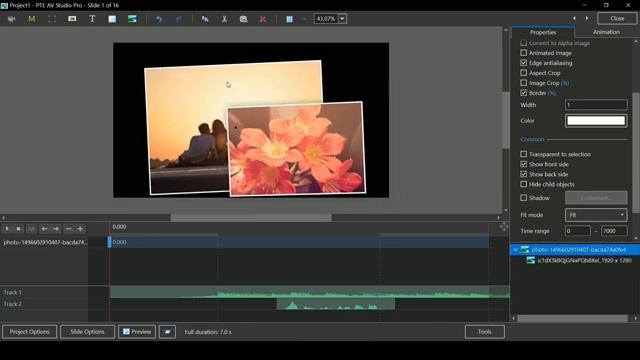Switch to the Animation tab
The width and height of the screenshot is (640, 360).
(606, 32)
